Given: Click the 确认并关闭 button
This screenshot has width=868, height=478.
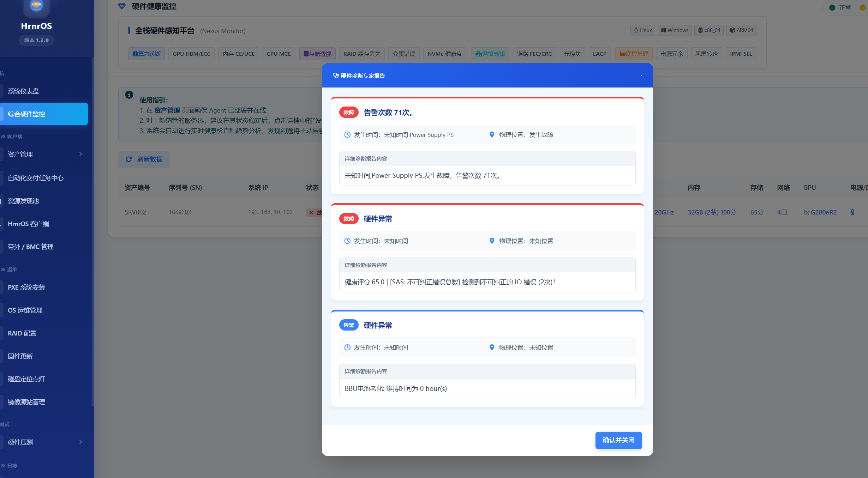Looking at the screenshot, I should [618, 440].
